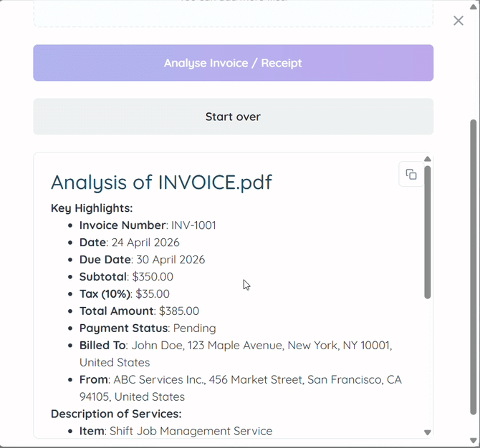Viewport: 480px width, 448px height.
Task: Click the Subtotal $350.00 entry
Action: [x=126, y=277]
